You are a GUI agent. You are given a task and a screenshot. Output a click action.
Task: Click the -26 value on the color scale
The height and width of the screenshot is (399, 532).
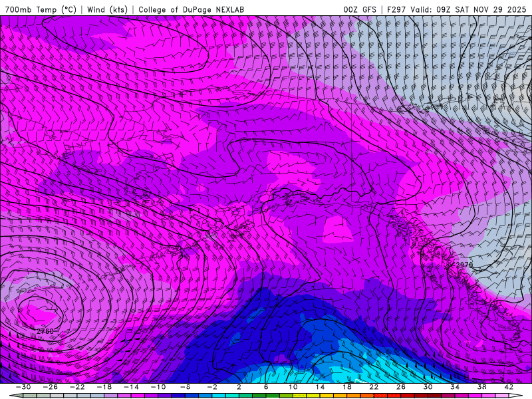51,387
